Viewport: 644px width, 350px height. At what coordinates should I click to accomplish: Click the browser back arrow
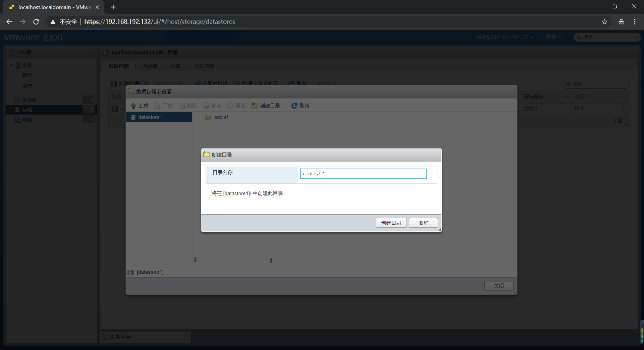coord(9,22)
